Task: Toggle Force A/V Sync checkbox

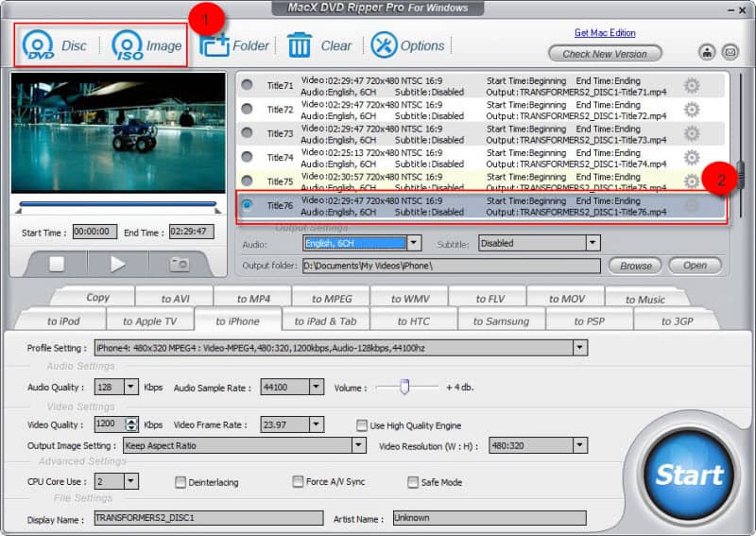Action: pos(298,481)
